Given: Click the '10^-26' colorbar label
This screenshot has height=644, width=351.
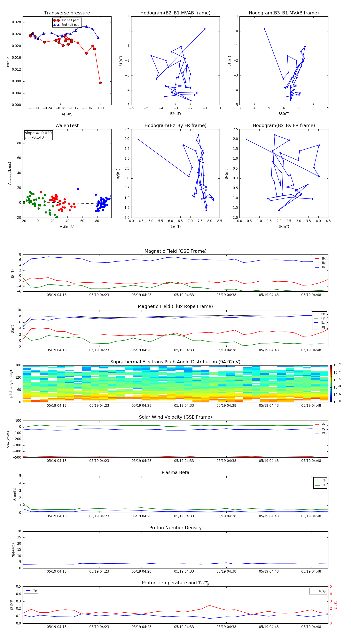Looking at the screenshot, I should pyautogui.click(x=337, y=365).
